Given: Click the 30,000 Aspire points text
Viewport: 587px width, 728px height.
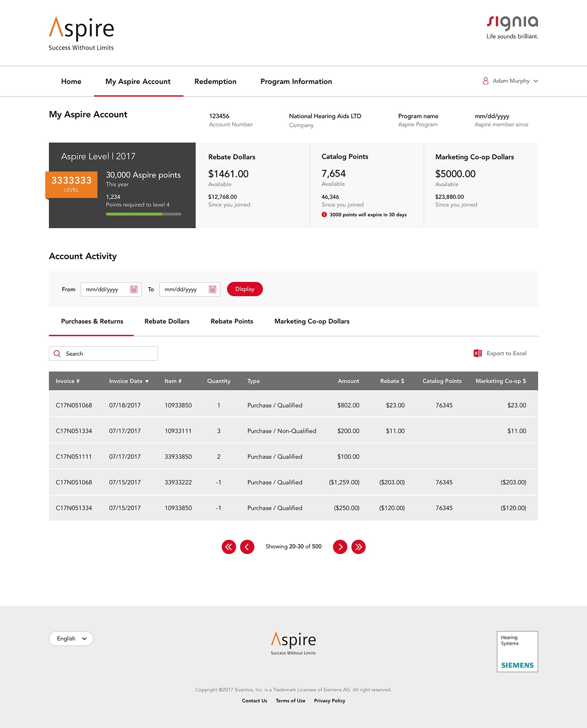Looking at the screenshot, I should pyautogui.click(x=143, y=175).
